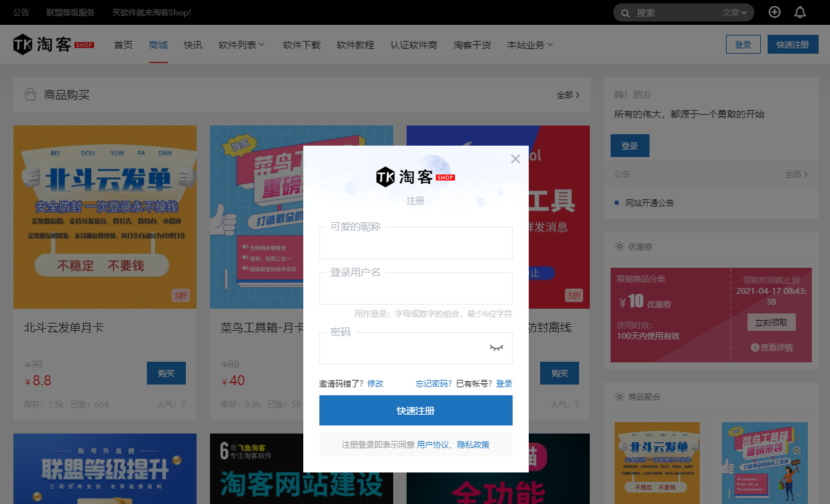The image size is (830, 504).
Task: Open notifications bell icon
Action: click(x=800, y=12)
